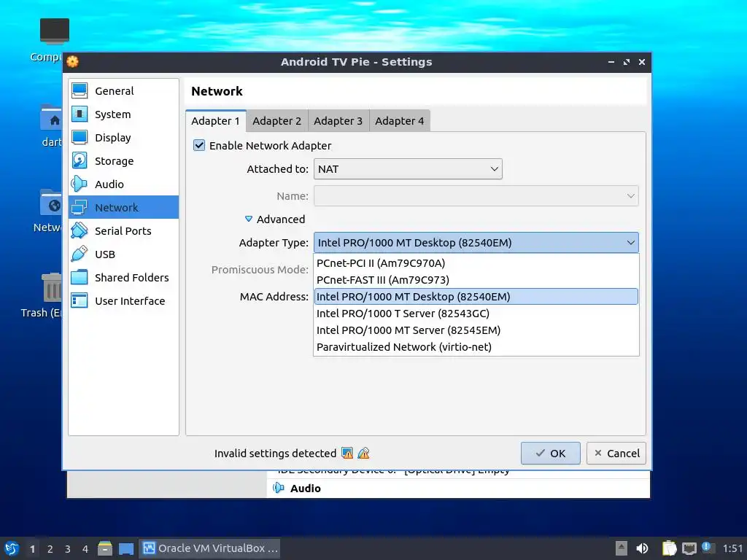Screen dimensions: 747x560
Task: Click the gear icon in settings title bar
Action: (72, 61)
